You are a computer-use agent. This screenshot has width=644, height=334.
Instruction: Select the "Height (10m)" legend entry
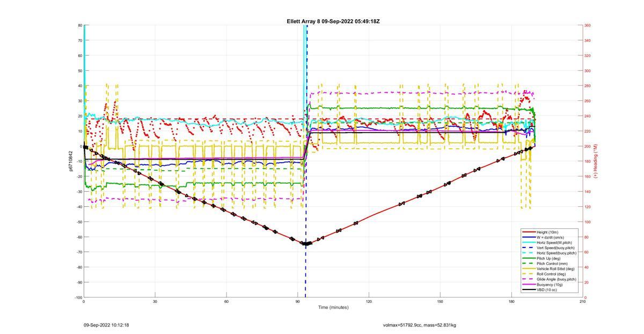click(548, 232)
